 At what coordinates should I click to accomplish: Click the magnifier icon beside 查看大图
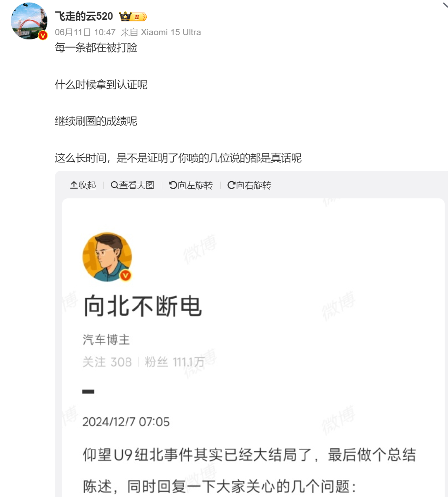[115, 185]
